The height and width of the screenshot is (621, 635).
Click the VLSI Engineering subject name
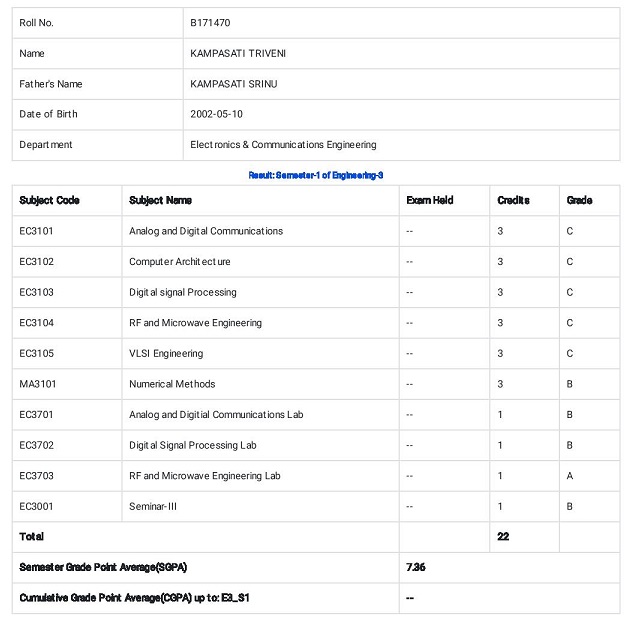(x=166, y=353)
